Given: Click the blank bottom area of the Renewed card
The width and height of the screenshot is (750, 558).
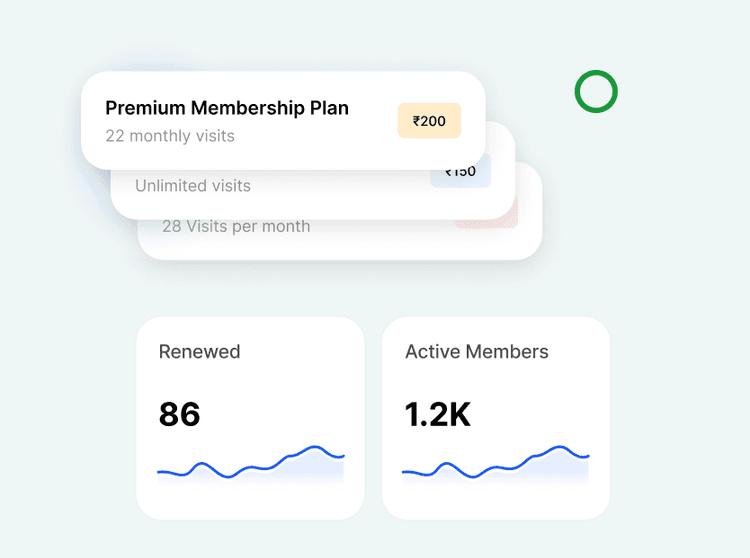Looking at the screenshot, I should click(250, 502).
